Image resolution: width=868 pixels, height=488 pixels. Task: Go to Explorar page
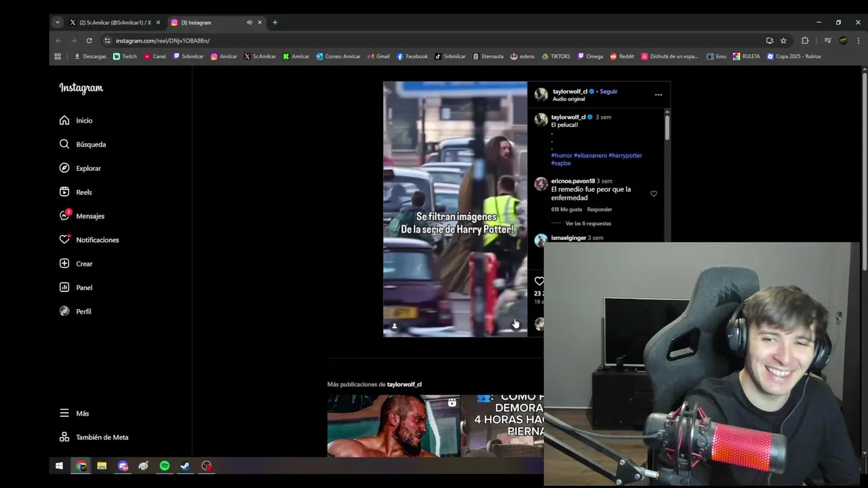(79, 168)
